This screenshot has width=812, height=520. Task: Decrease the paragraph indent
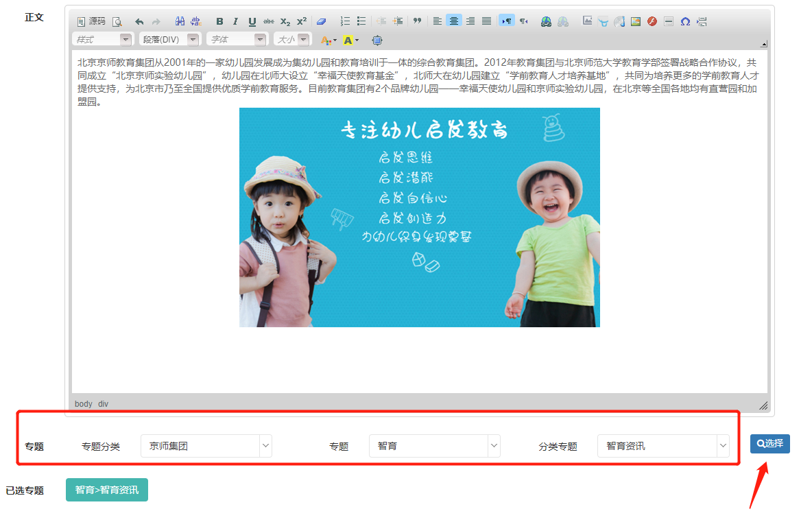pos(382,21)
